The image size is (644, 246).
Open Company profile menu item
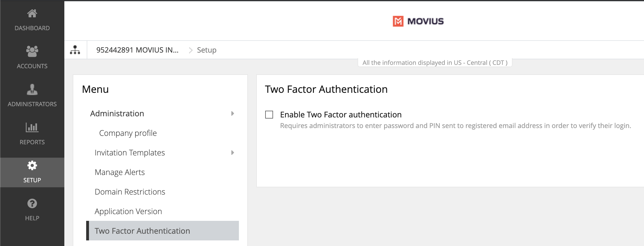point(128,133)
